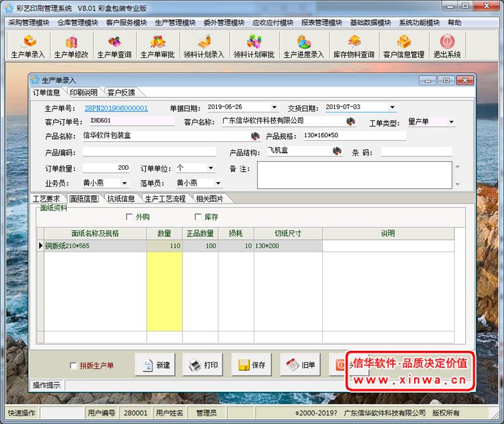Expand the 单据日期 date dropdown
The image size is (504, 424).
pyautogui.click(x=274, y=107)
